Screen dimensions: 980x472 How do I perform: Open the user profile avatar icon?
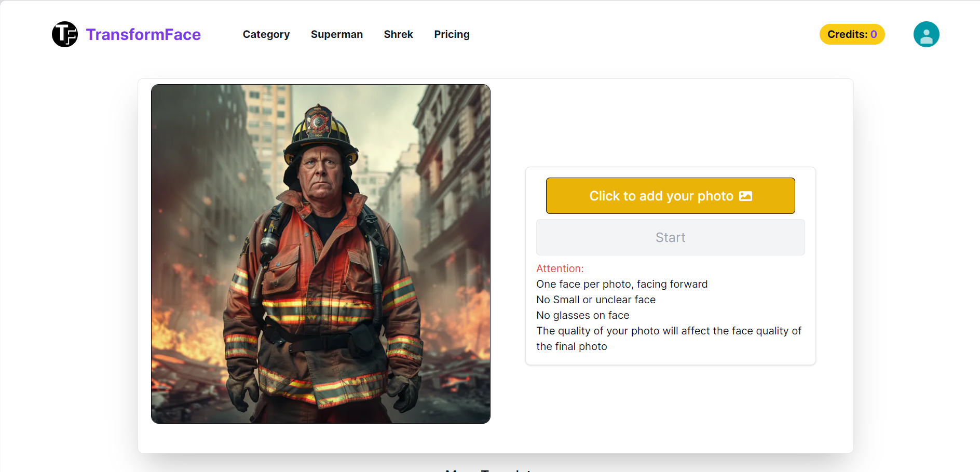coord(926,34)
